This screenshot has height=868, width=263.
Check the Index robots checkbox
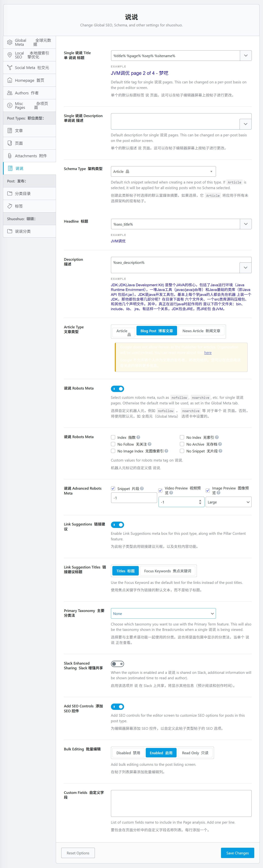tap(113, 437)
